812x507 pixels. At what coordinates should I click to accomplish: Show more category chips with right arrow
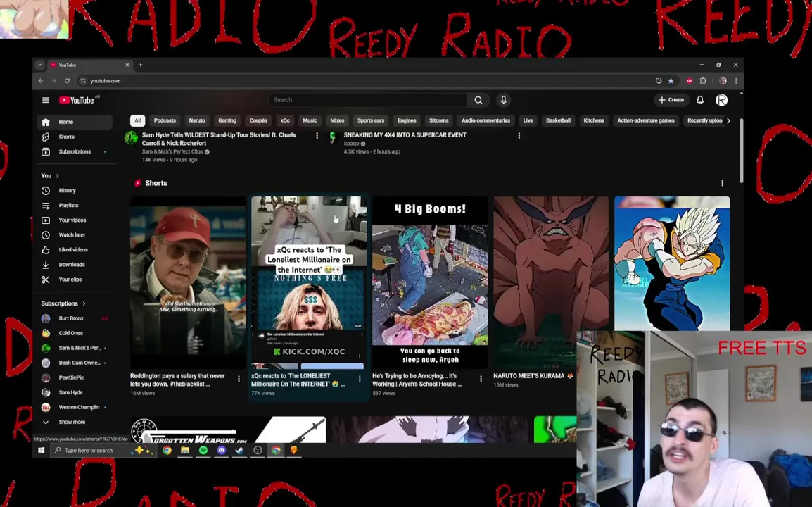728,121
